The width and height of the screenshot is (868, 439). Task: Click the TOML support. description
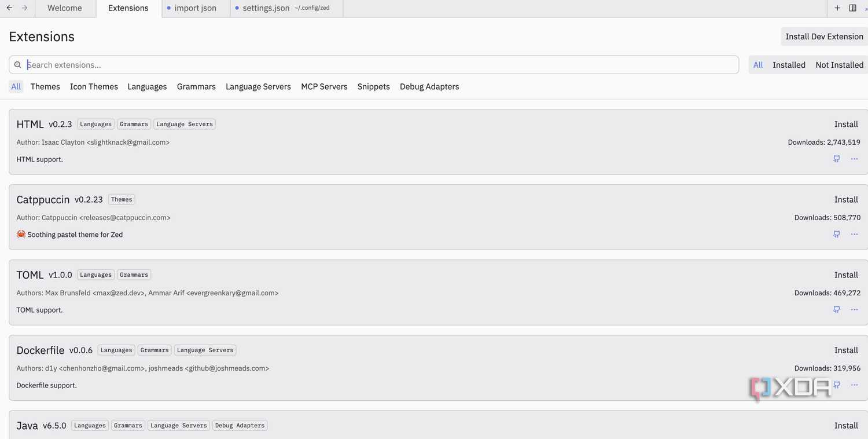pos(39,310)
